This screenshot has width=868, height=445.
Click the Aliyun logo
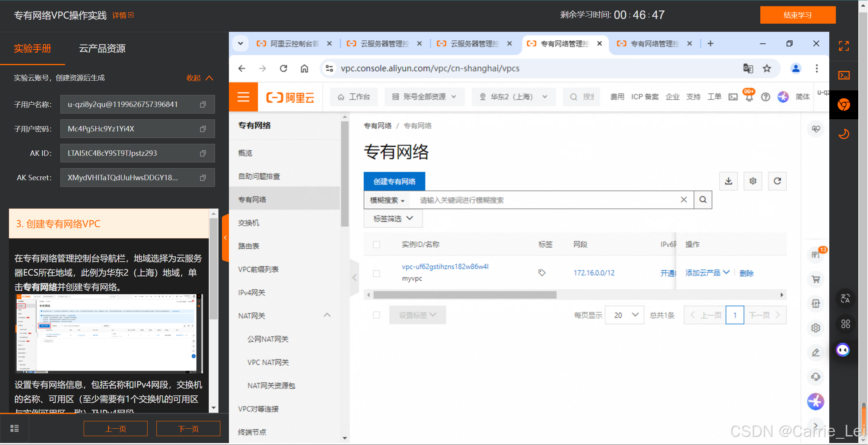(290, 97)
